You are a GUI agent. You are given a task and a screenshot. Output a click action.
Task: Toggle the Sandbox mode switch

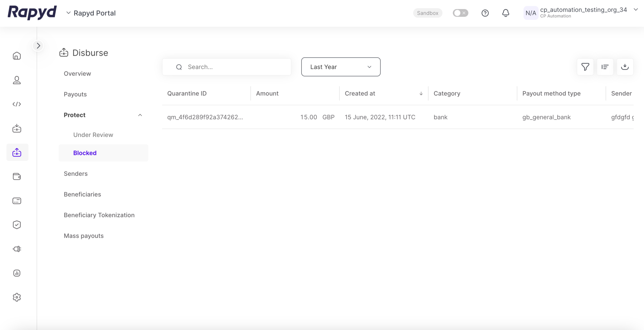coord(460,13)
